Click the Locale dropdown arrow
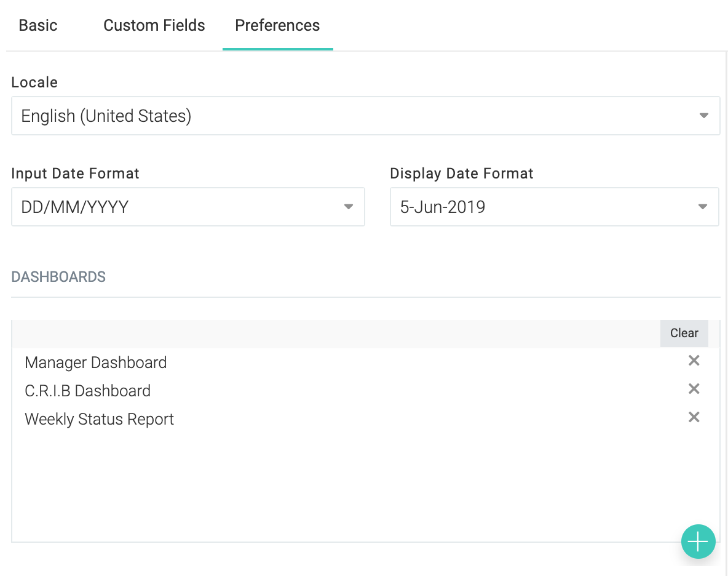 tap(704, 116)
